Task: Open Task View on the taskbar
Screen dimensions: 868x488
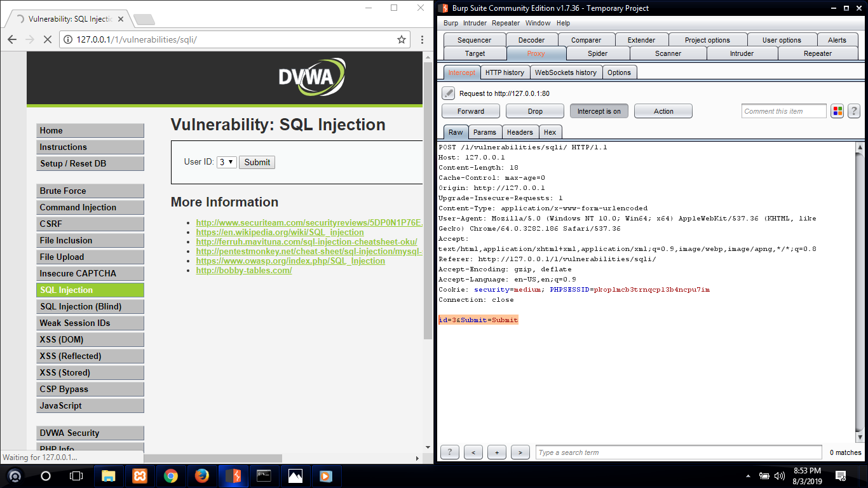Action: (x=76, y=475)
